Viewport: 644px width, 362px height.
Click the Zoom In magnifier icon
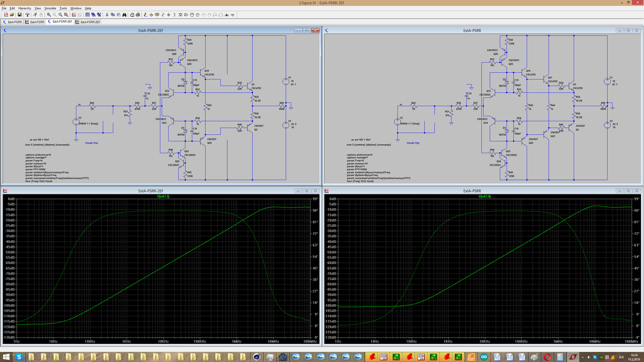pyautogui.click(x=49, y=15)
